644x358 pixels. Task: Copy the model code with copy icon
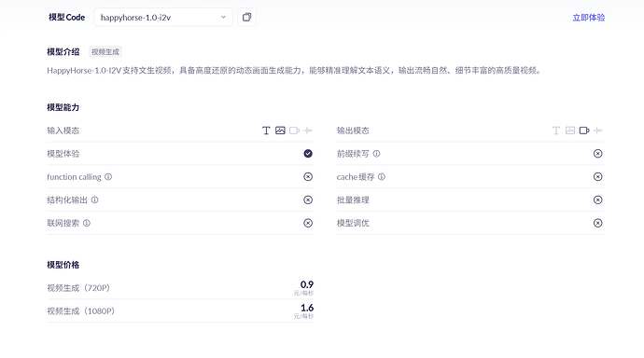click(x=246, y=17)
